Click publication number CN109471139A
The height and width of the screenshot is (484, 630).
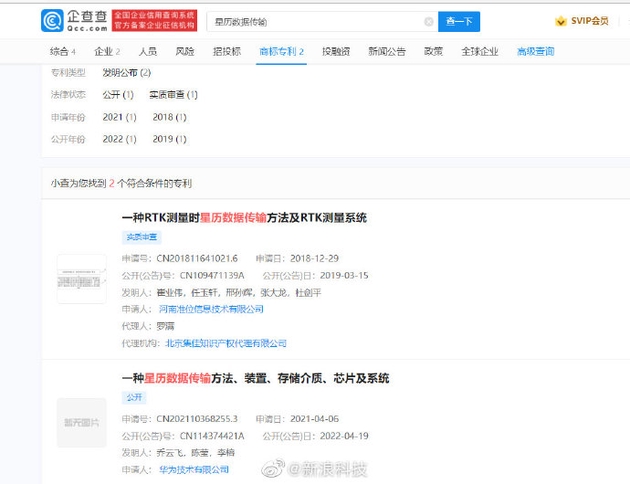[212, 276]
